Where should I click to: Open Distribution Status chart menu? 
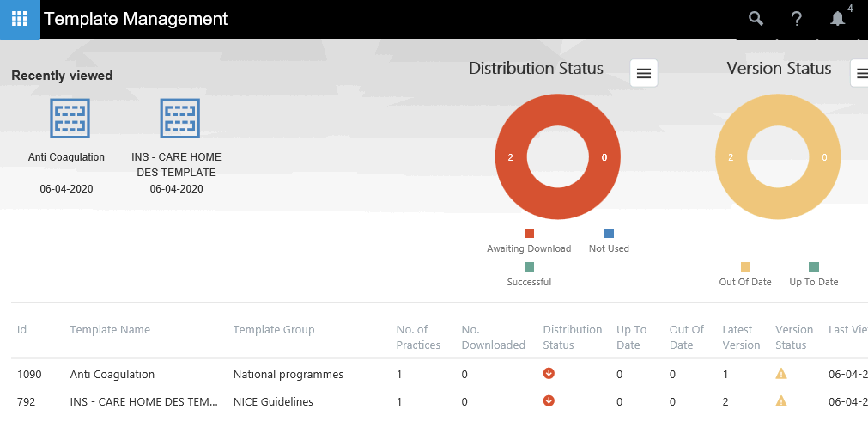pyautogui.click(x=644, y=73)
